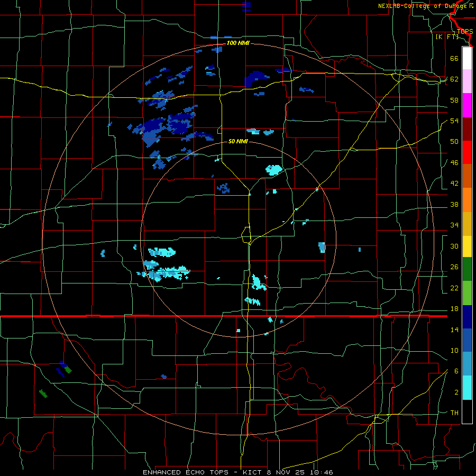Click the legend value '46'
This screenshot has width=476, height=476.
(x=454, y=163)
